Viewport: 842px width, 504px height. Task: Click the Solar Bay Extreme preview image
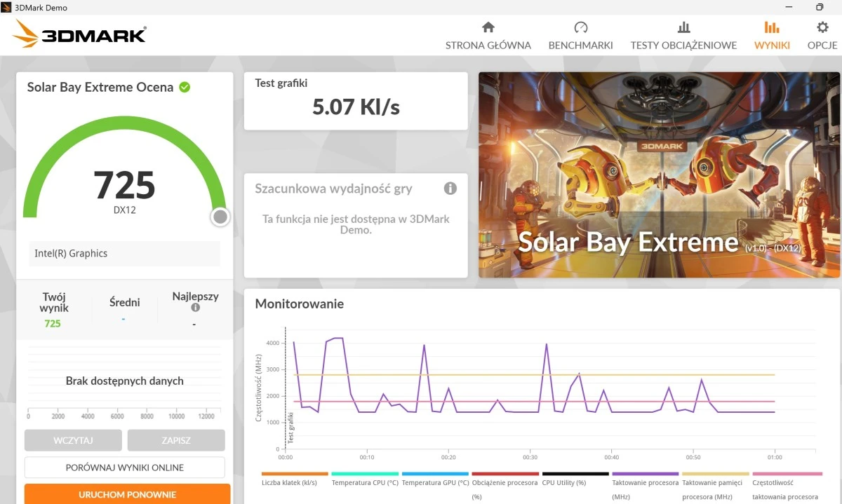tap(659, 175)
